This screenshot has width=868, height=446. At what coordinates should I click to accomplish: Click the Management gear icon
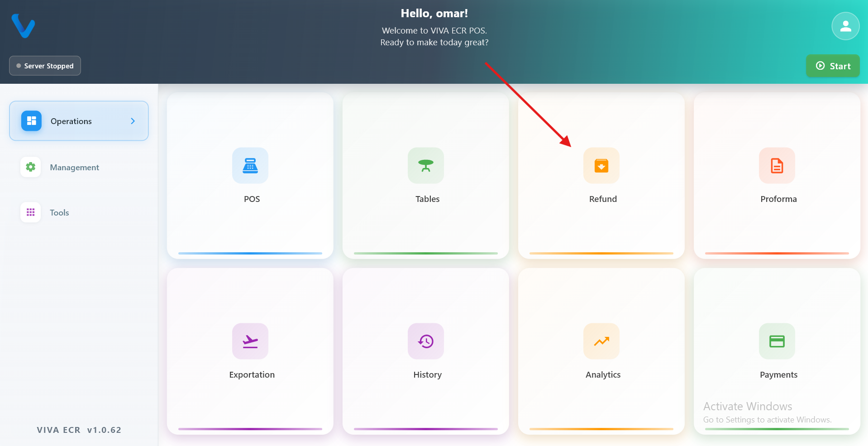pos(31,167)
